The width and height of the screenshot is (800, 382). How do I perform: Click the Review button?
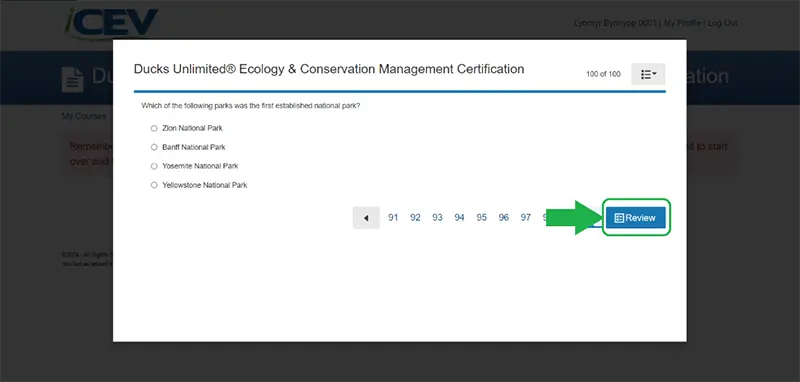636,218
